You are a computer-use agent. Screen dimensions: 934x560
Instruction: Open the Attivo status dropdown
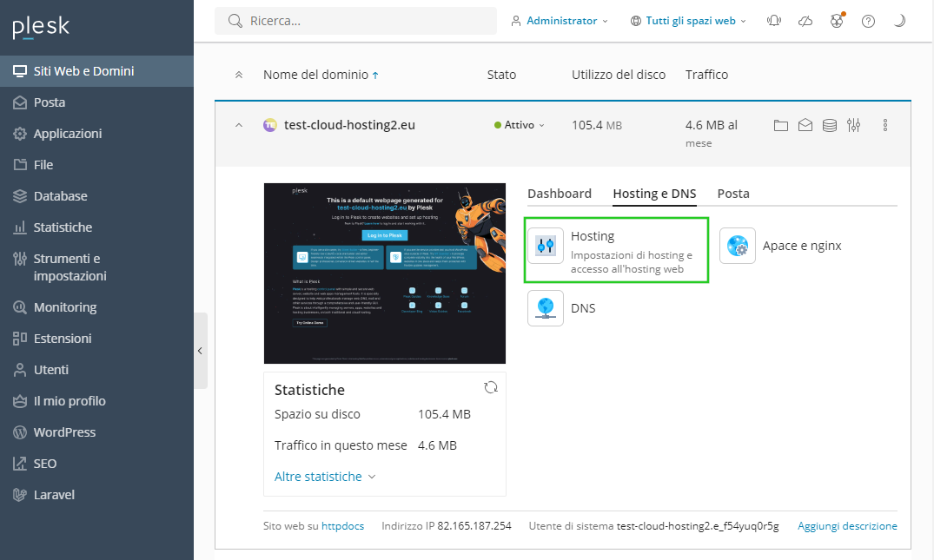coord(520,126)
